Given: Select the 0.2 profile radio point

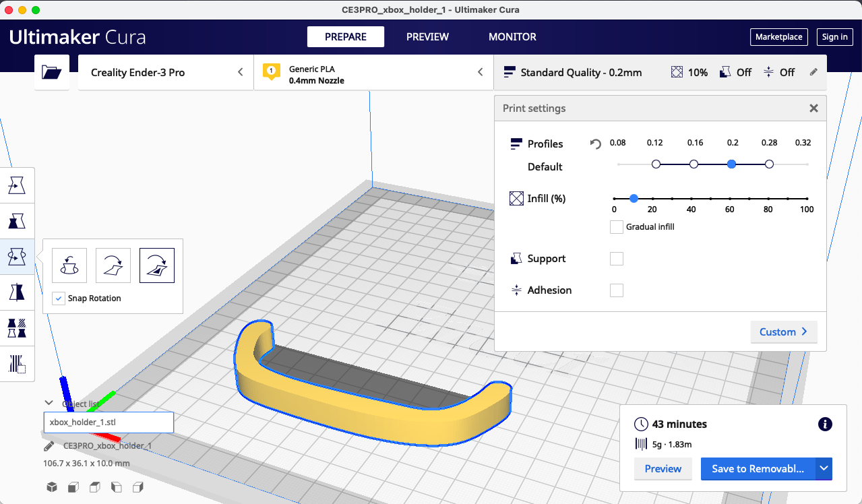Looking at the screenshot, I should (731, 164).
